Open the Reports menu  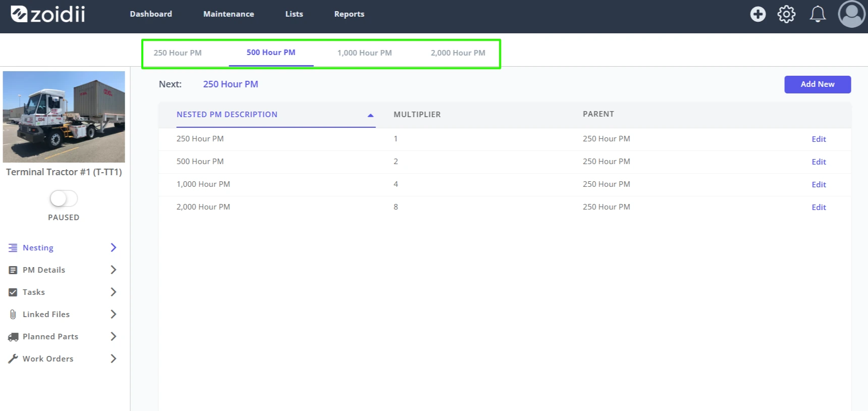coord(349,14)
